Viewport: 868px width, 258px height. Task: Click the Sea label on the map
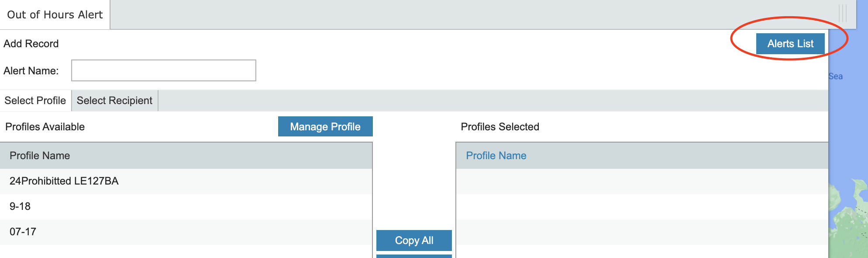pos(835,77)
